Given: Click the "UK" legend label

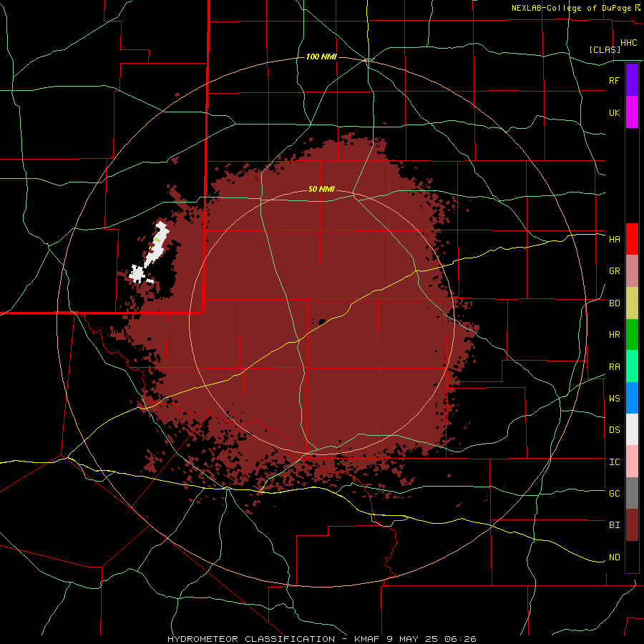Looking at the screenshot, I should click(614, 113).
